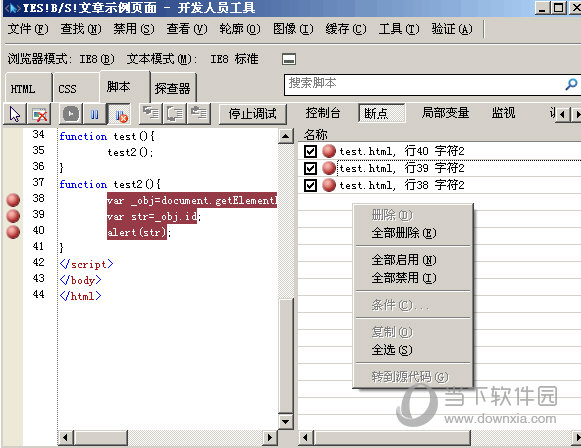Image resolution: width=581 pixels, height=448 pixels.
Task: Switch to the 探查器 tab
Action: [173, 88]
